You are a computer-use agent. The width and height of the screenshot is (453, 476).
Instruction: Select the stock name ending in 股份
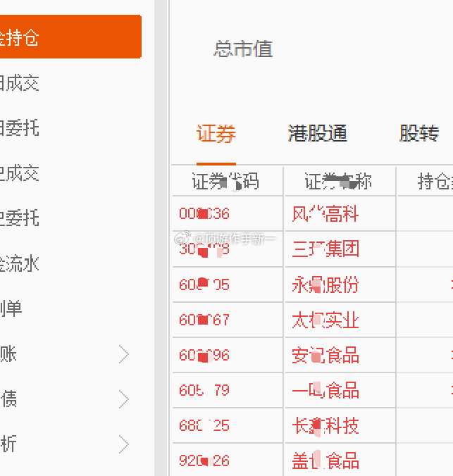[325, 284]
